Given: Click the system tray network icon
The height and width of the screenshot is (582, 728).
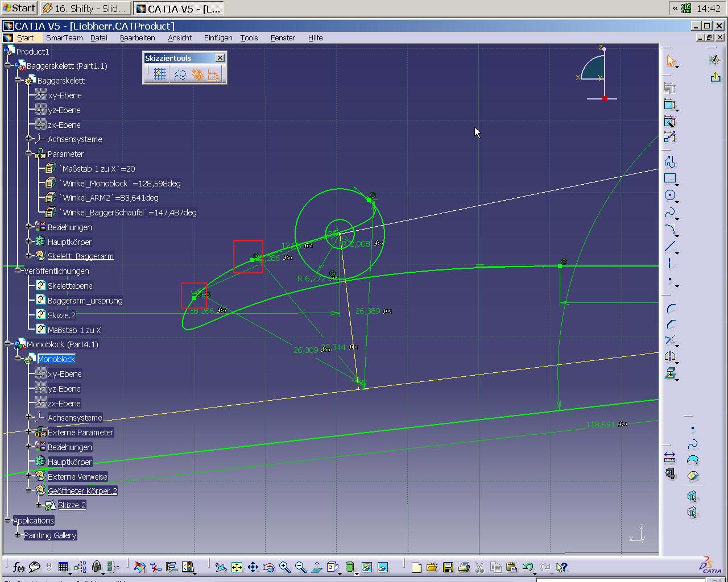Looking at the screenshot, I should pos(686,8).
